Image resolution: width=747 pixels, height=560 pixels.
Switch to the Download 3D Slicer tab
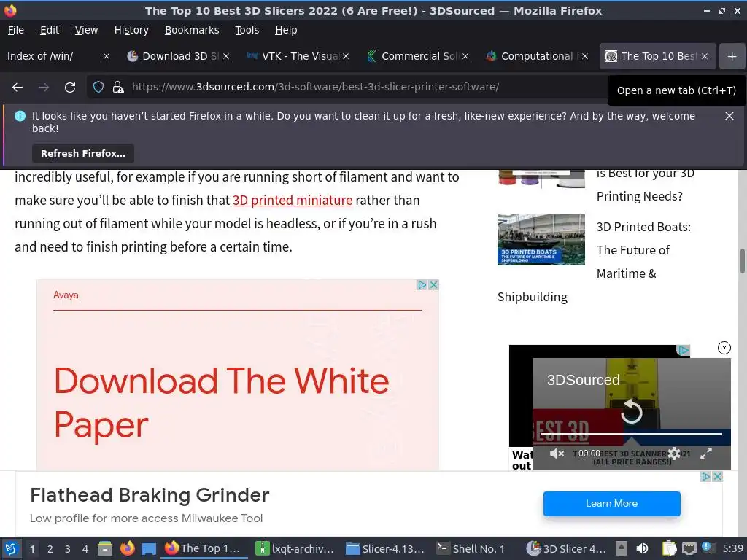point(178,56)
